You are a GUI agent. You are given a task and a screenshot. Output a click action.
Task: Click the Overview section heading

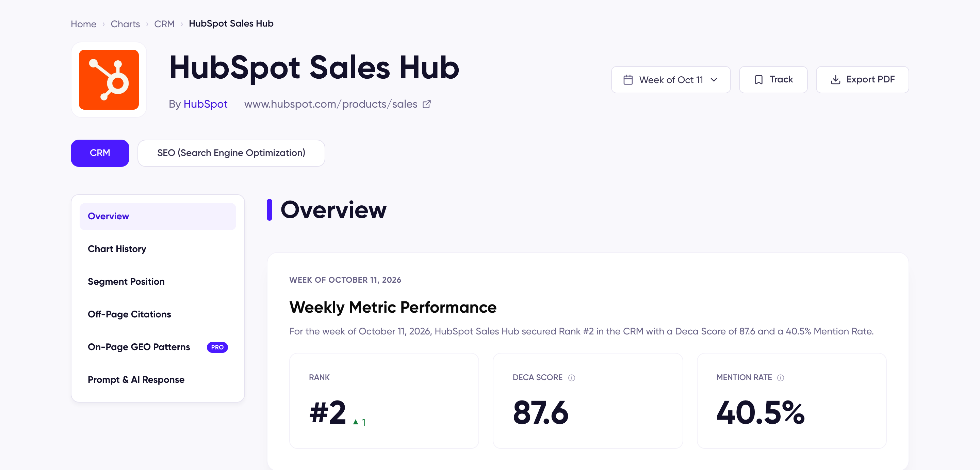pyautogui.click(x=333, y=209)
